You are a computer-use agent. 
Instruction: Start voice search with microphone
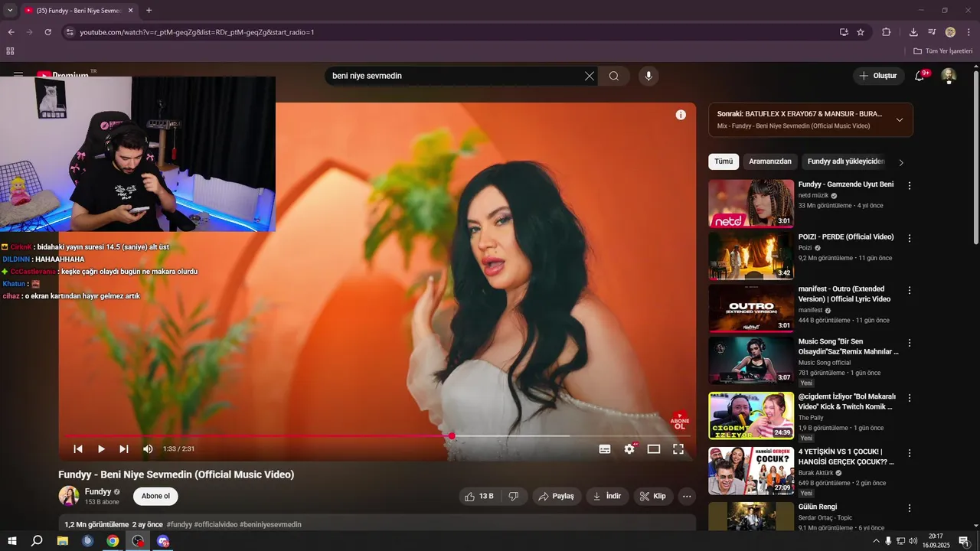648,76
